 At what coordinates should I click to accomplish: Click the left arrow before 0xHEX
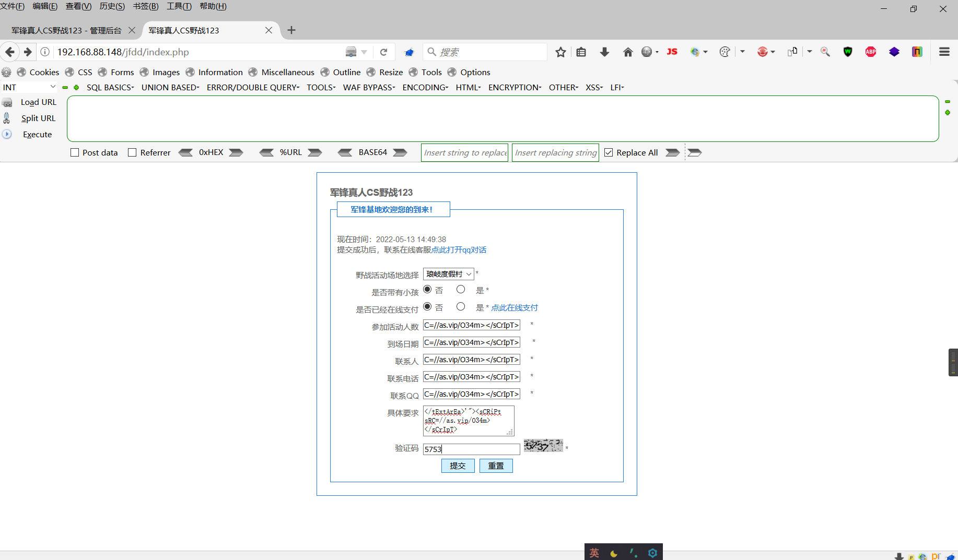pyautogui.click(x=185, y=152)
